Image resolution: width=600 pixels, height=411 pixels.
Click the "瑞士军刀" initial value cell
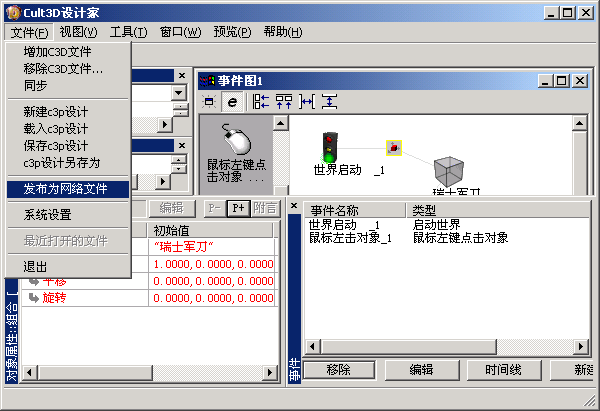coord(212,247)
